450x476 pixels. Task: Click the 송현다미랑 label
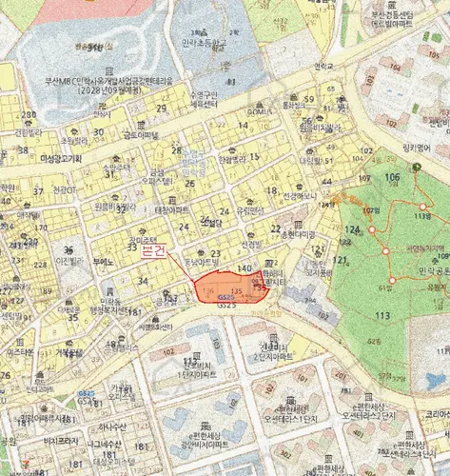tap(299, 235)
